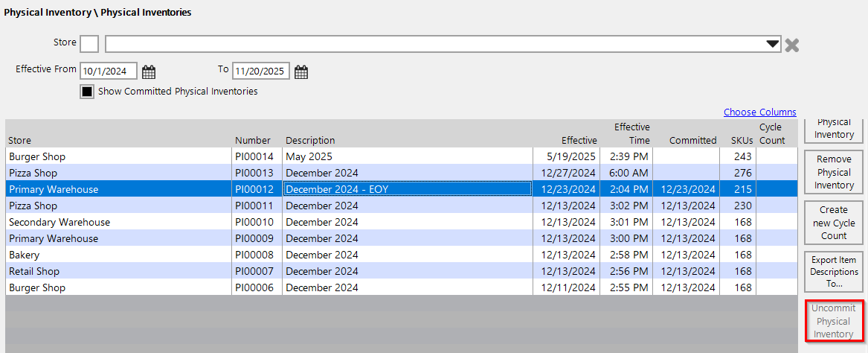Click Remove Physical Inventory button
This screenshot has width=868, height=353.
point(833,172)
